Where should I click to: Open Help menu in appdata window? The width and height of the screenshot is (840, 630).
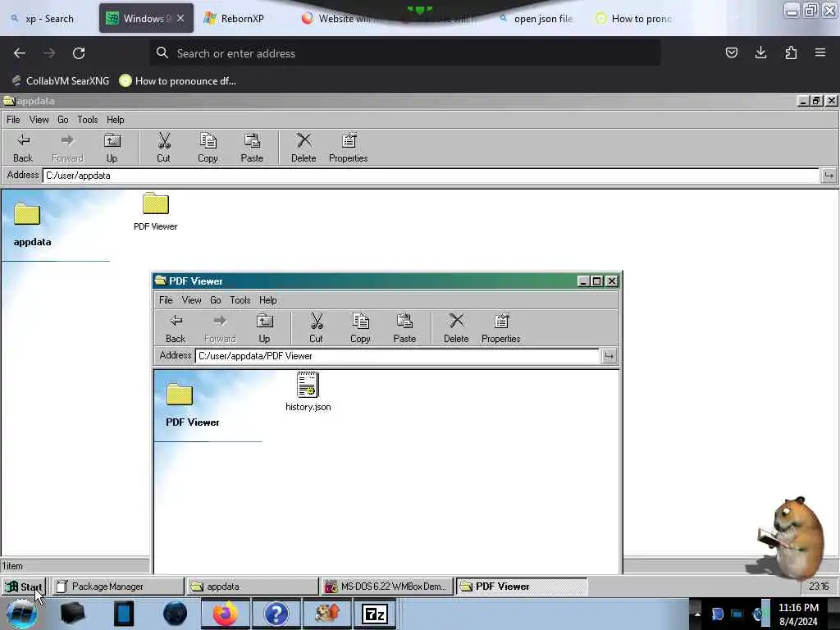115,120
